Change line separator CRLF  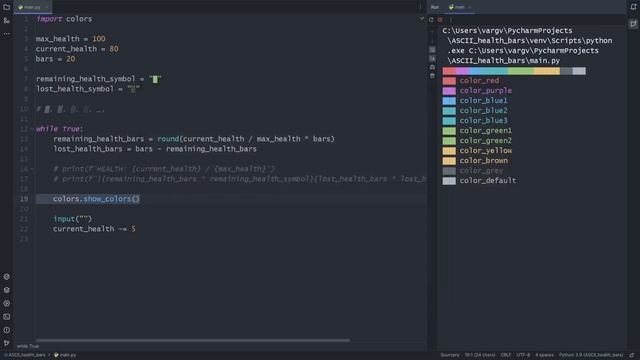click(506, 355)
